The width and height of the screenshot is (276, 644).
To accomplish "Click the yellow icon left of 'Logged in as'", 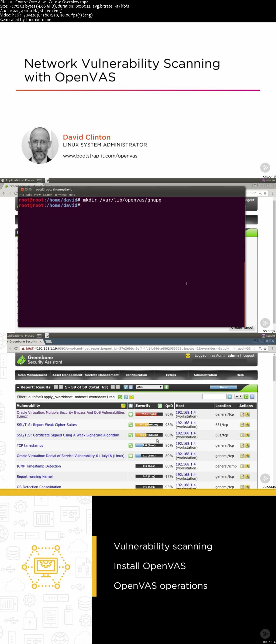I will point(188,356).
